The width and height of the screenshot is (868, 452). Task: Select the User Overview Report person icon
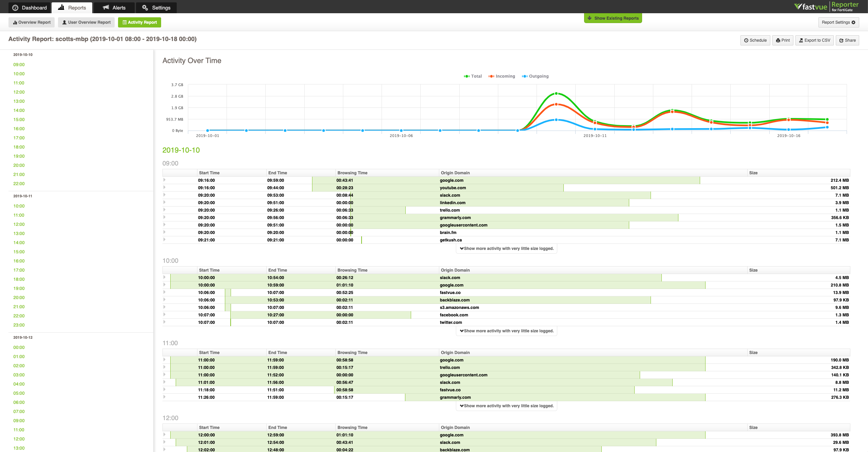click(64, 22)
